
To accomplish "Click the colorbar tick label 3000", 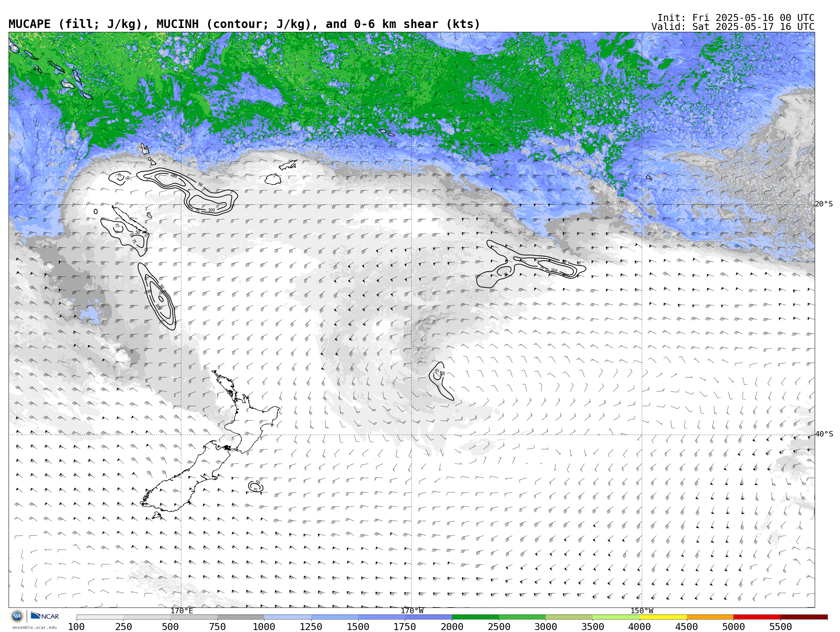I will (x=546, y=627).
